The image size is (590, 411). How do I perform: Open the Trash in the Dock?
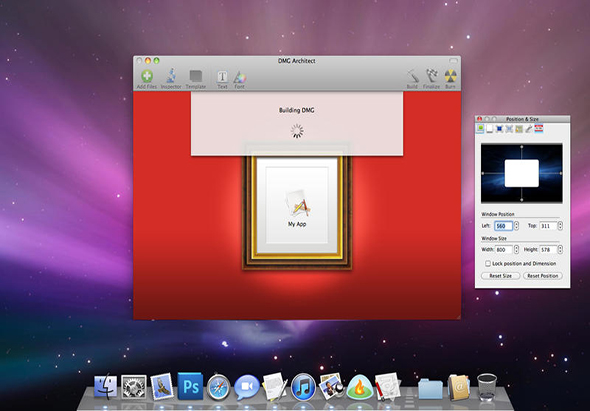pyautogui.click(x=487, y=387)
